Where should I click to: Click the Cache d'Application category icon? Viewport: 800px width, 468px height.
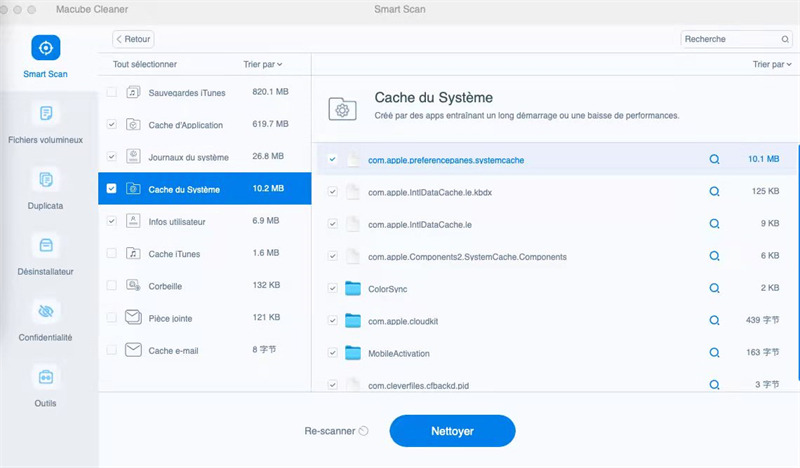point(133,125)
